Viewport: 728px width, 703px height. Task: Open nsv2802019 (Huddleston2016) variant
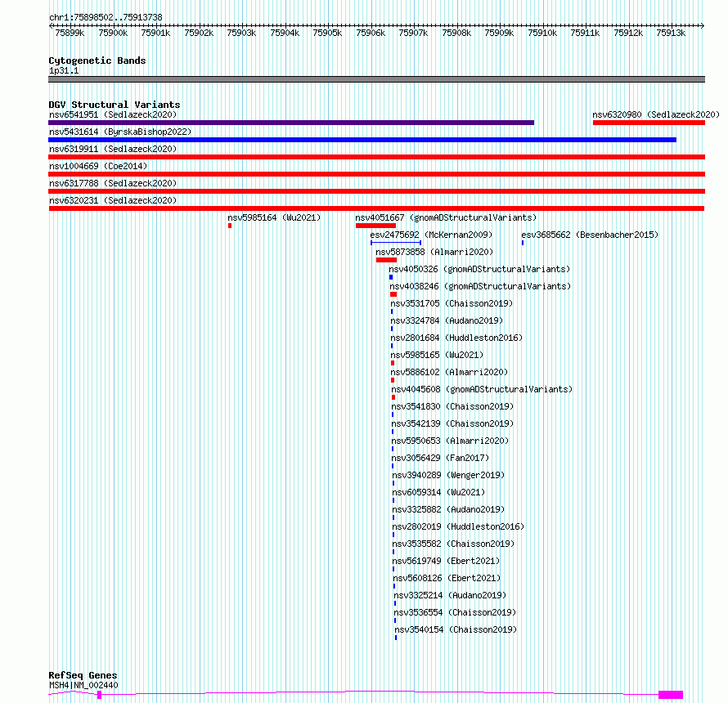[458, 526]
